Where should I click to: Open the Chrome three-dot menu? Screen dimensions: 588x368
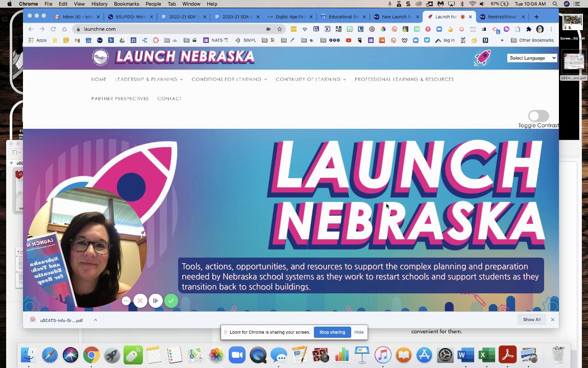pyautogui.click(x=551, y=29)
